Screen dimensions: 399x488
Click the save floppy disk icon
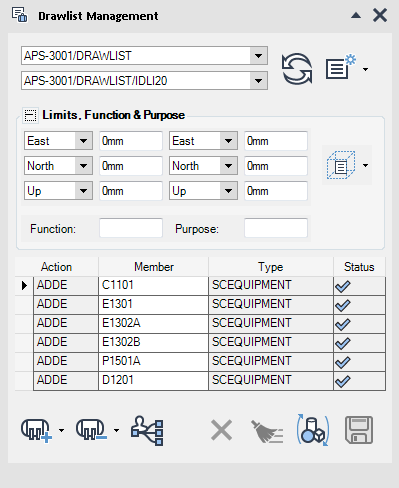point(359,430)
